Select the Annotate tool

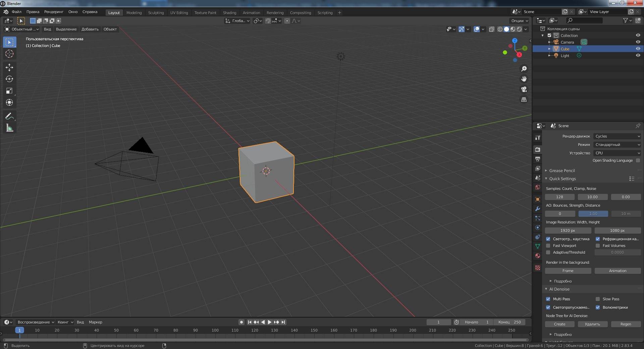(x=9, y=116)
